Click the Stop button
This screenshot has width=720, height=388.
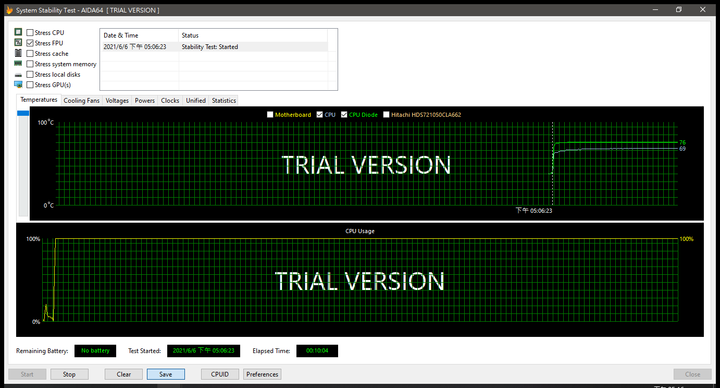coord(69,374)
